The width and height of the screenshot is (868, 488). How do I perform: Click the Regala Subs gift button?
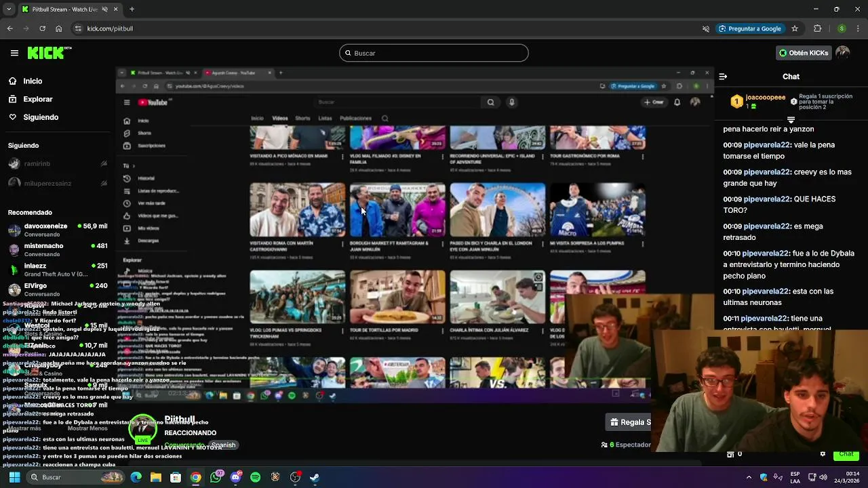click(x=629, y=422)
